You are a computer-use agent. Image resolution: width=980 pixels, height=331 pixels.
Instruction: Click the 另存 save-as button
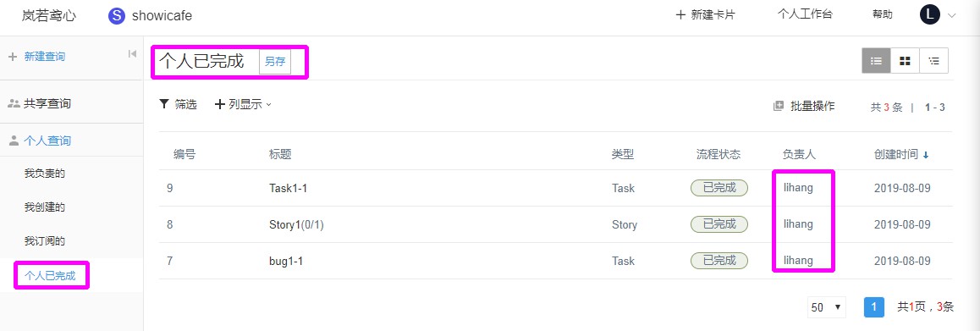pyautogui.click(x=275, y=62)
